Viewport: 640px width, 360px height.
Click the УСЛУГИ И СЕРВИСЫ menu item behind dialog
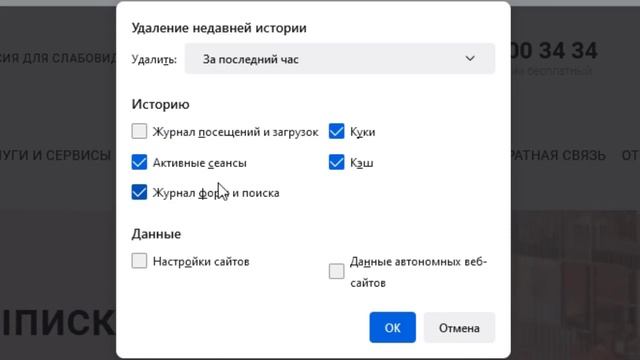pos(56,156)
